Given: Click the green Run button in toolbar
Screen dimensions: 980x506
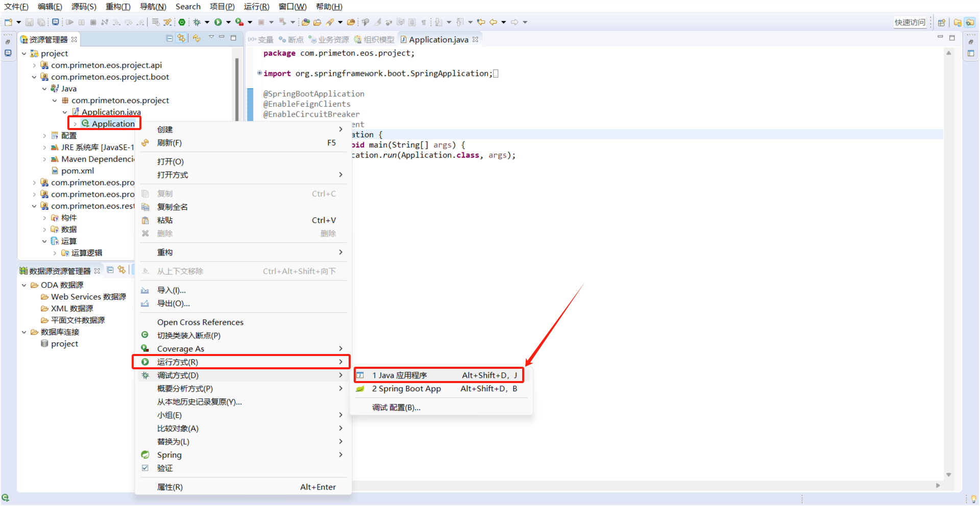Looking at the screenshot, I should 218,22.
